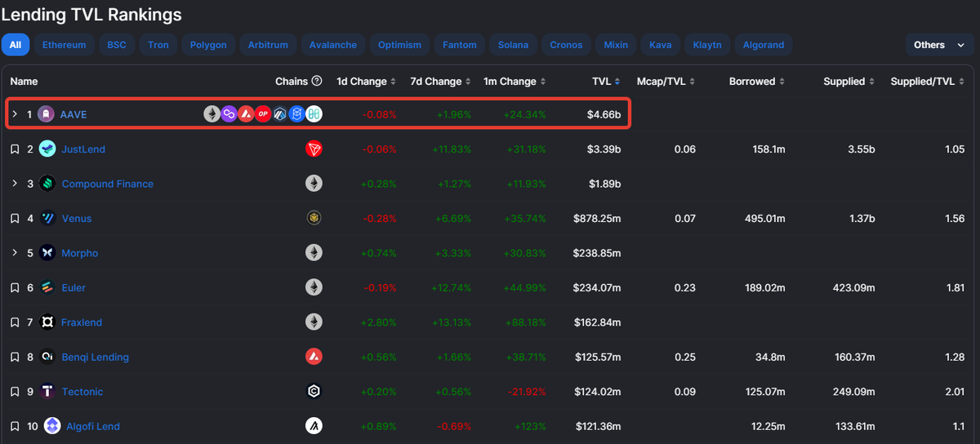This screenshot has height=444, width=980.
Task: Open the Benqi Lending link
Action: pos(96,357)
